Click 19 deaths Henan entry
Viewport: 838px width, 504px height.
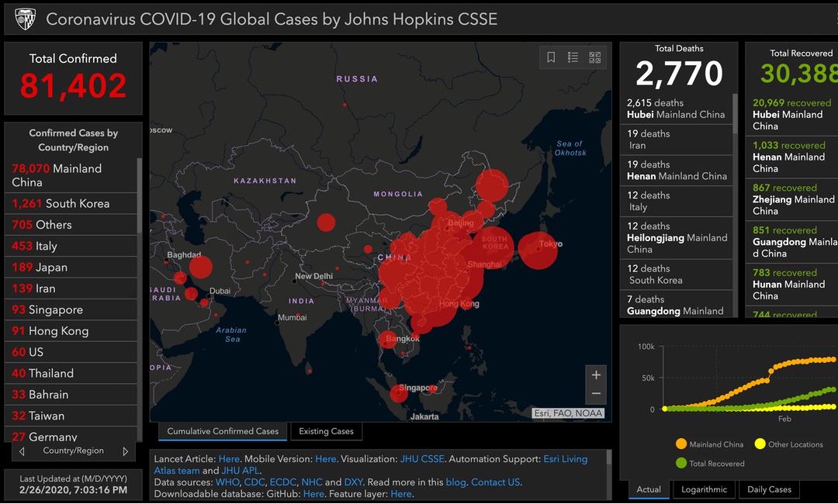tap(676, 171)
